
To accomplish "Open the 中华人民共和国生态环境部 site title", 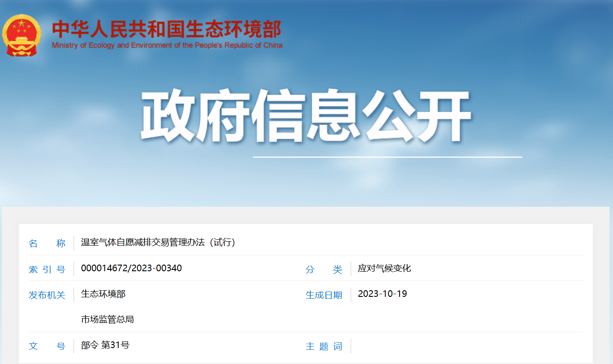I will (167, 30).
